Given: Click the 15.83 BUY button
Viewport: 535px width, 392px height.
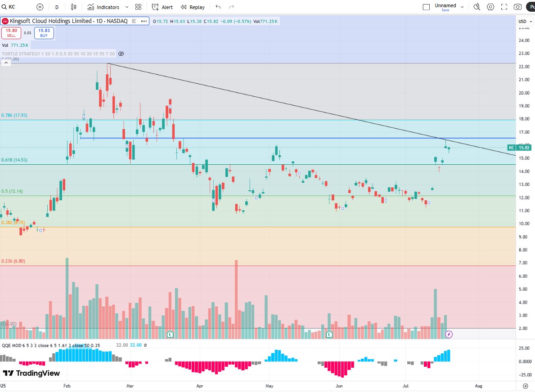Looking at the screenshot, I should [44, 33].
